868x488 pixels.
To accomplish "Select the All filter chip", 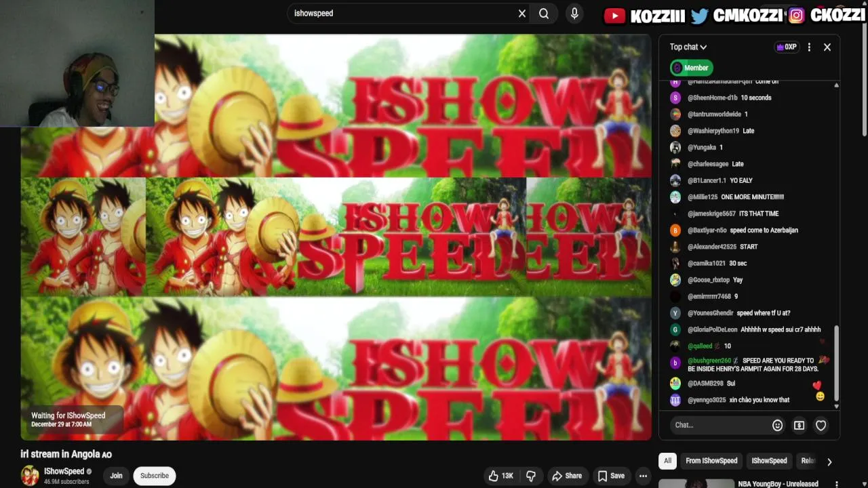I will (667, 461).
